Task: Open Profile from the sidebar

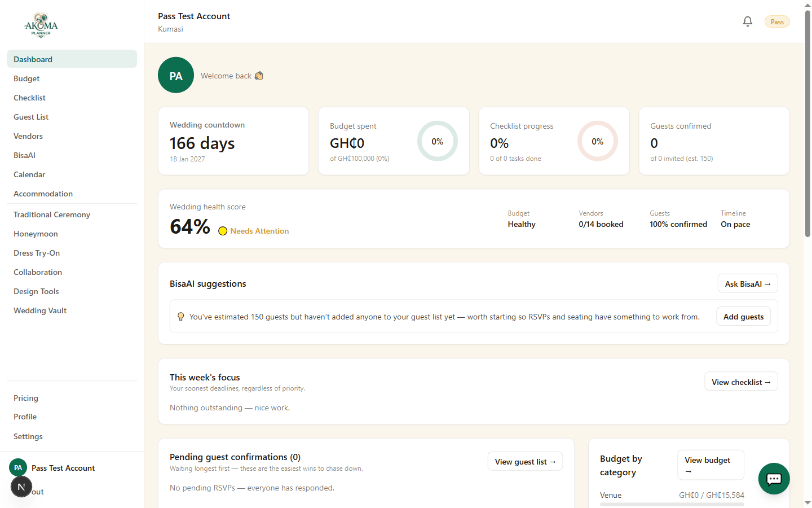Action: pyautogui.click(x=72, y=417)
